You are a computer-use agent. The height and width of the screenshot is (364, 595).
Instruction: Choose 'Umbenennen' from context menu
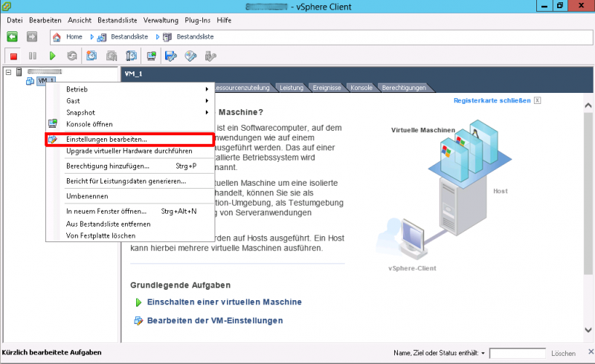point(129,196)
